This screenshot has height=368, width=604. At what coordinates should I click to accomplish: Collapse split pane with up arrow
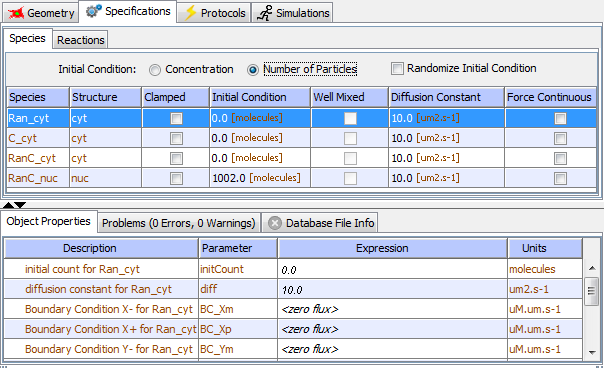pos(8,205)
